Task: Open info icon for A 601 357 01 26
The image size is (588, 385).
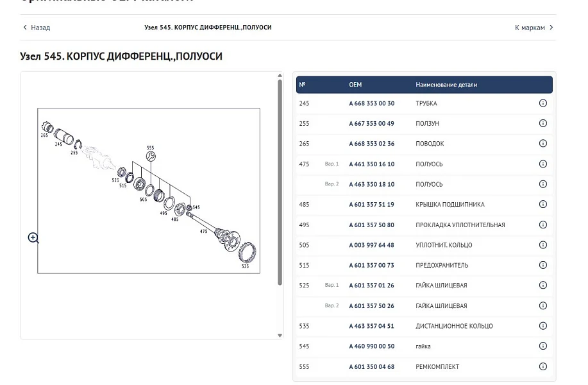Action: point(542,285)
